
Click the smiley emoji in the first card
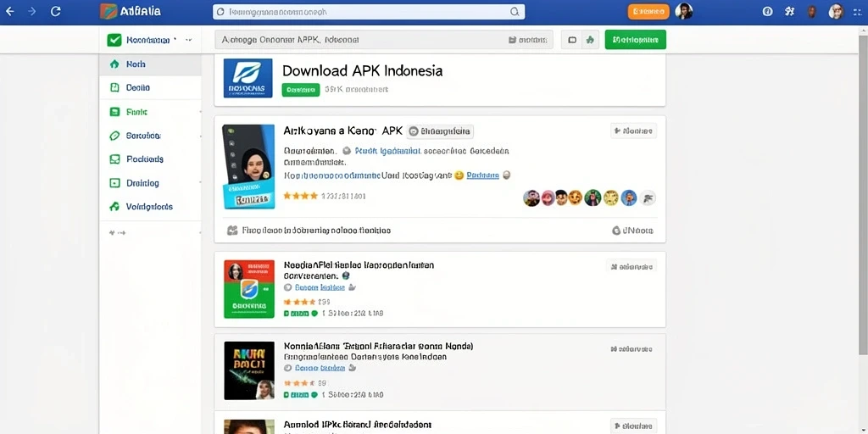pyautogui.click(x=459, y=175)
